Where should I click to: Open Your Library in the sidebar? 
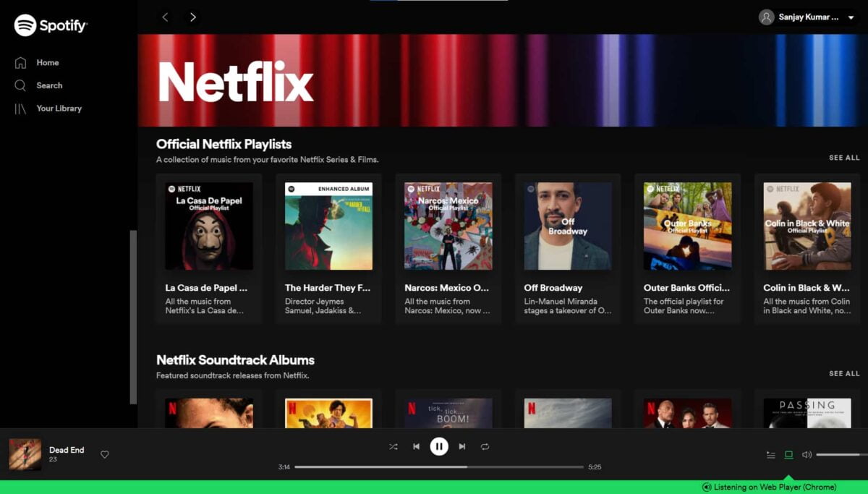coord(59,108)
